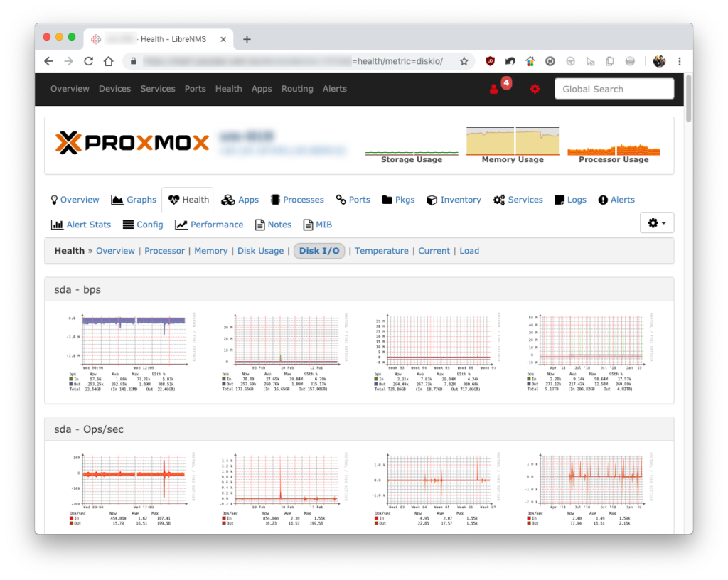
Task: Click the Memory Usage mini graph
Action: tap(513, 145)
